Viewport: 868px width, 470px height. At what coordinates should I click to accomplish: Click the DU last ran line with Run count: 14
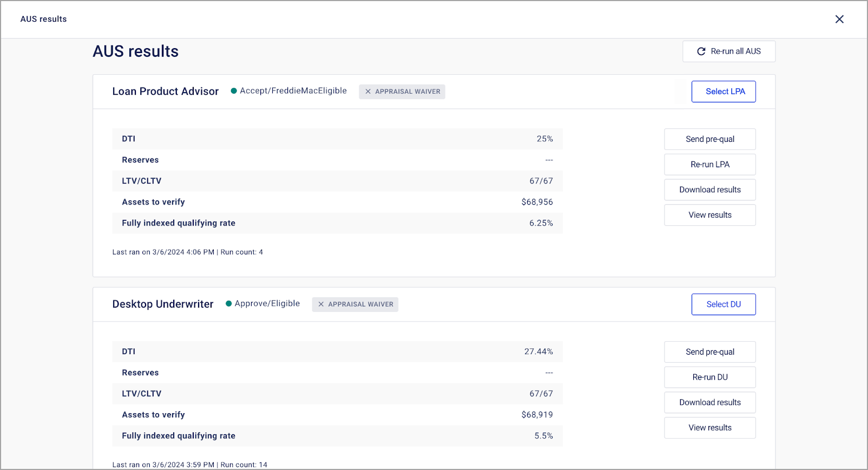[x=190, y=465]
